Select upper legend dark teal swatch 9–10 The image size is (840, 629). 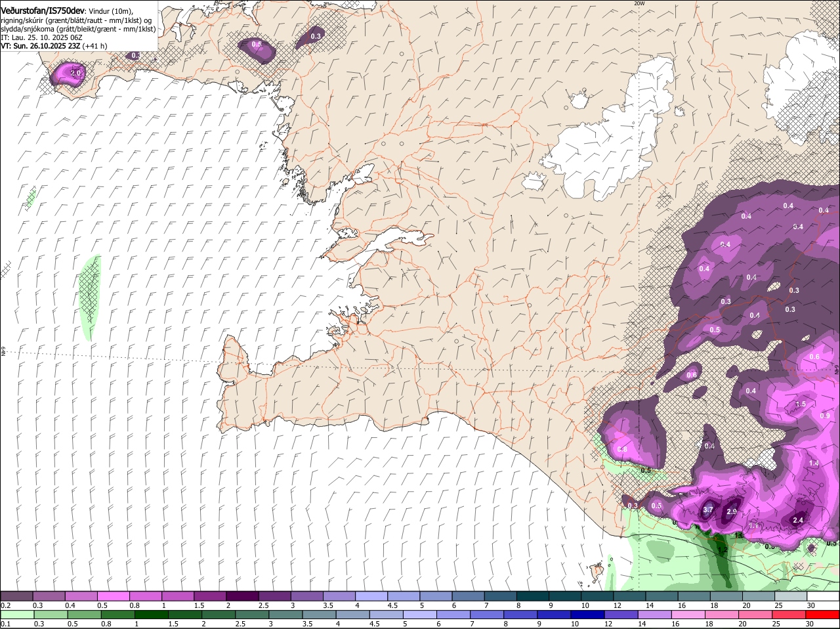coord(564,596)
